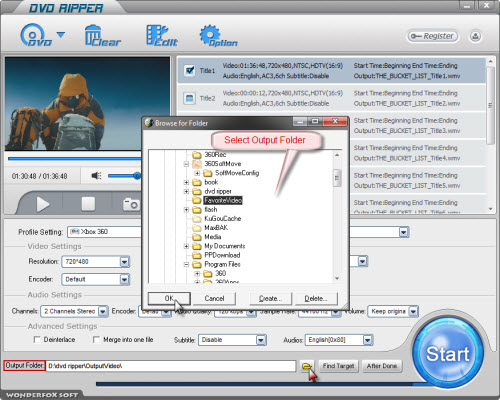Expand the book folder node
The image size is (500, 400).
pyautogui.click(x=187, y=182)
